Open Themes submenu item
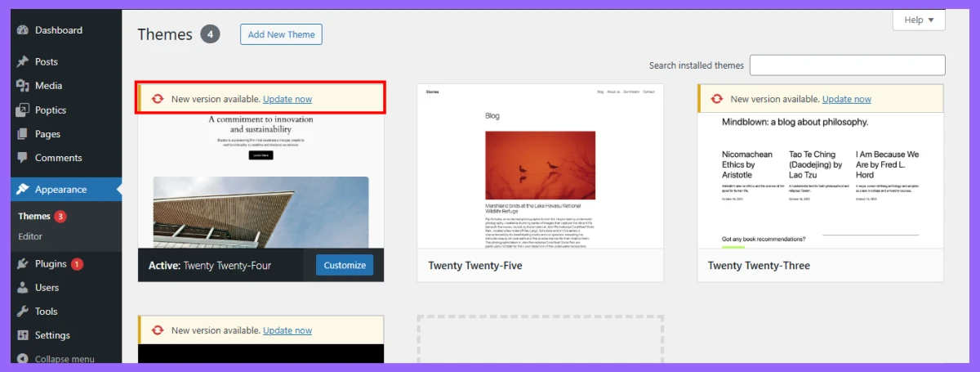 pyautogui.click(x=34, y=217)
